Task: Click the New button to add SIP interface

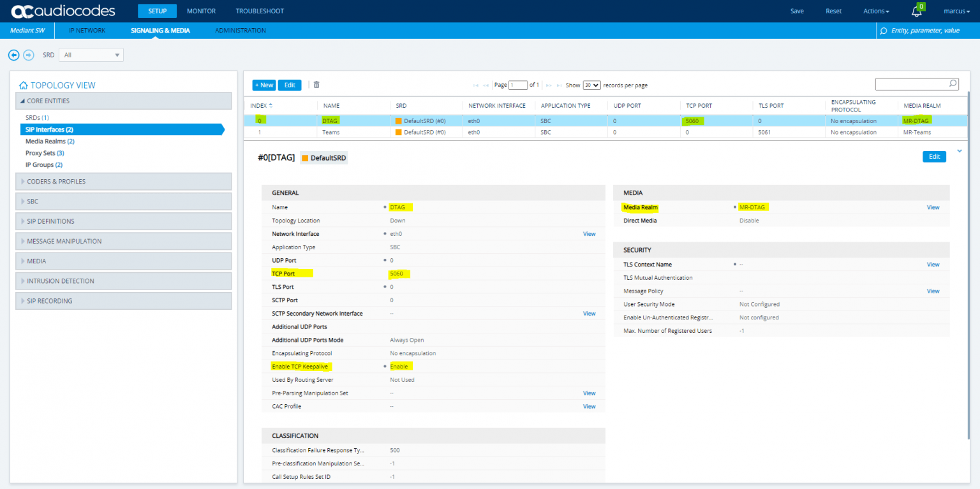Action: [x=264, y=85]
